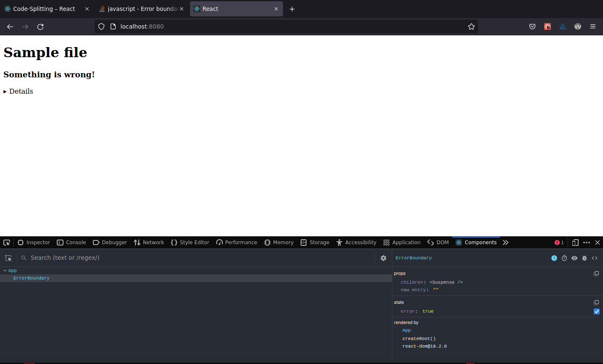View source for the ErrorBoundary component
This screenshot has width=603, height=364.
[x=595, y=258]
